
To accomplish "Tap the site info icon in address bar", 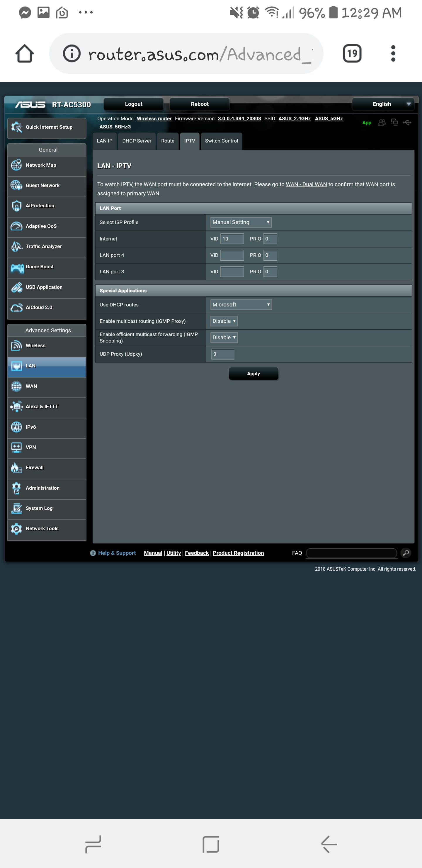I will tap(72, 53).
